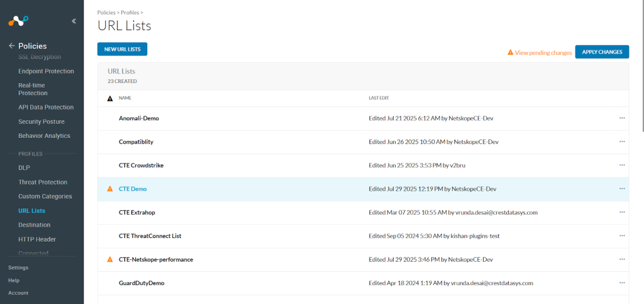This screenshot has height=304, width=644.
Task: Go to HTTP Header profiles
Action: tap(37, 239)
